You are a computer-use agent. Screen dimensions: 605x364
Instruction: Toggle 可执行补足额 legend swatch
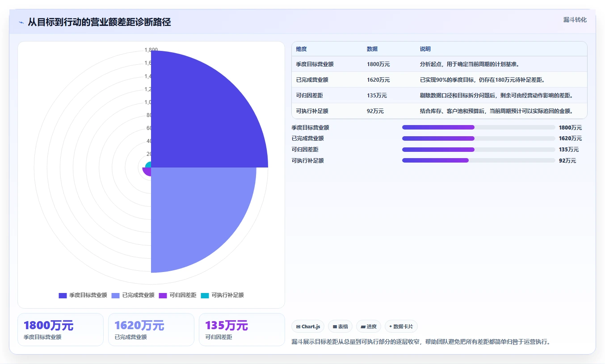coord(205,295)
